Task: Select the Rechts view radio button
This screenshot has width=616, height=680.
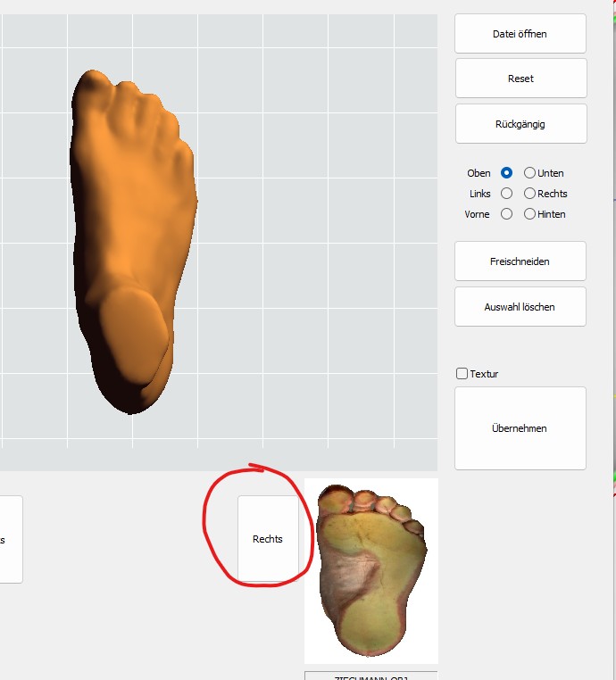Action: click(530, 194)
